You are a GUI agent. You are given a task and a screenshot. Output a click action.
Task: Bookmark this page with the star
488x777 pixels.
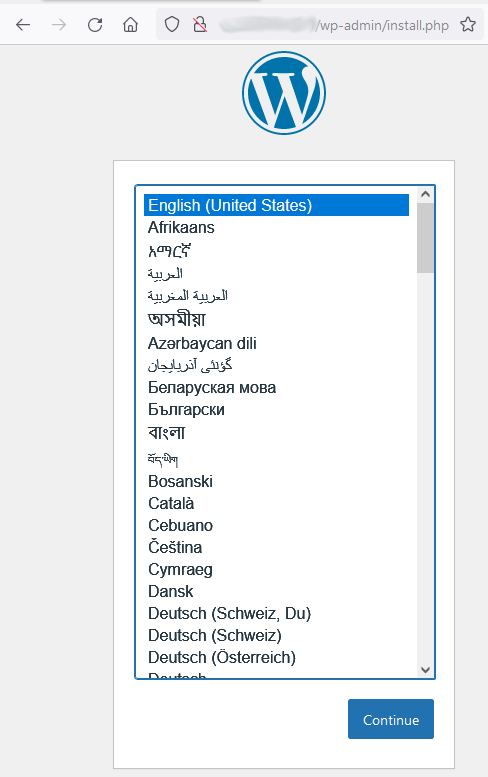(468, 24)
